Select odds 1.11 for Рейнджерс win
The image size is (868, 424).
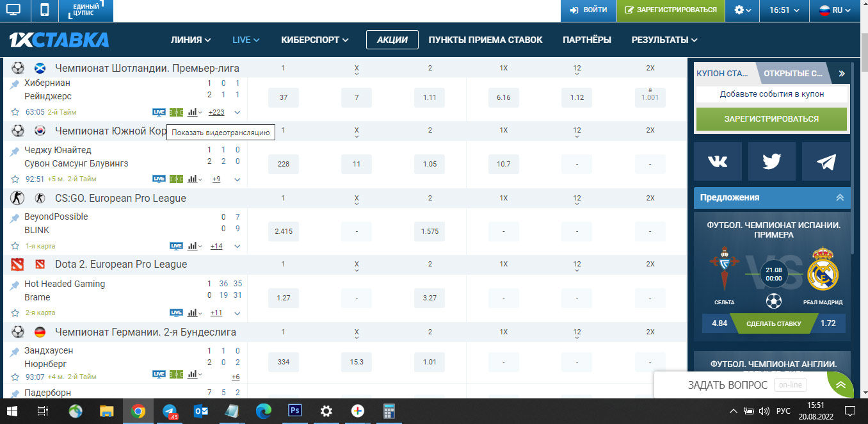(x=430, y=97)
